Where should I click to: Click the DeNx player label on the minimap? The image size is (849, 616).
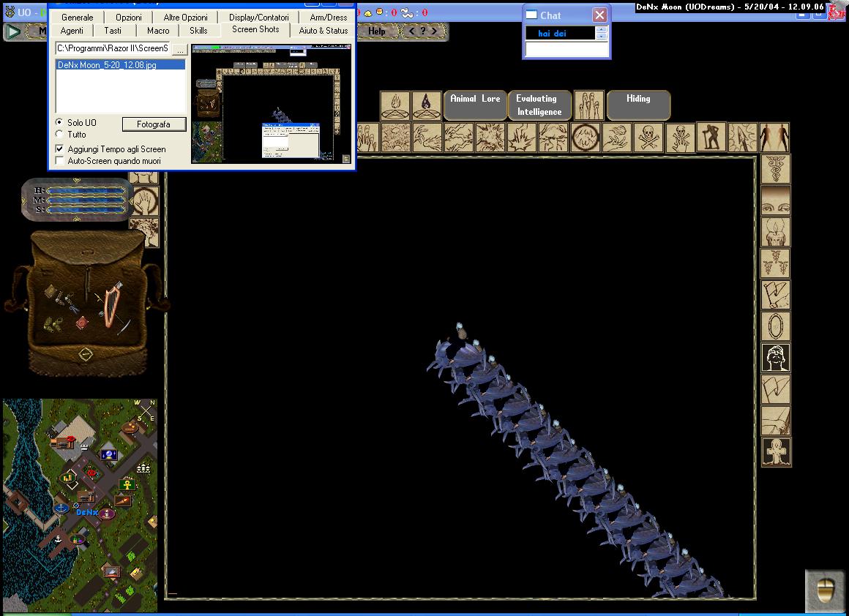tap(86, 511)
